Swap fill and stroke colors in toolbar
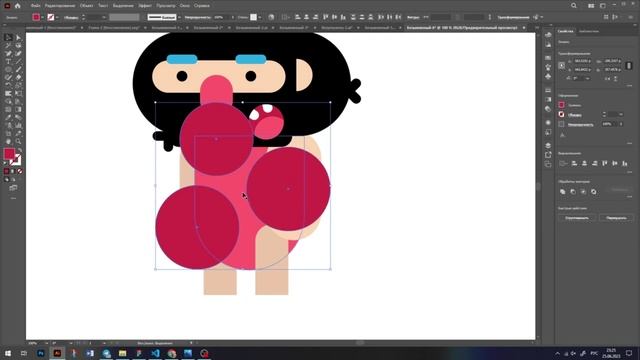Screen dimensions: 640x360 [19, 150]
